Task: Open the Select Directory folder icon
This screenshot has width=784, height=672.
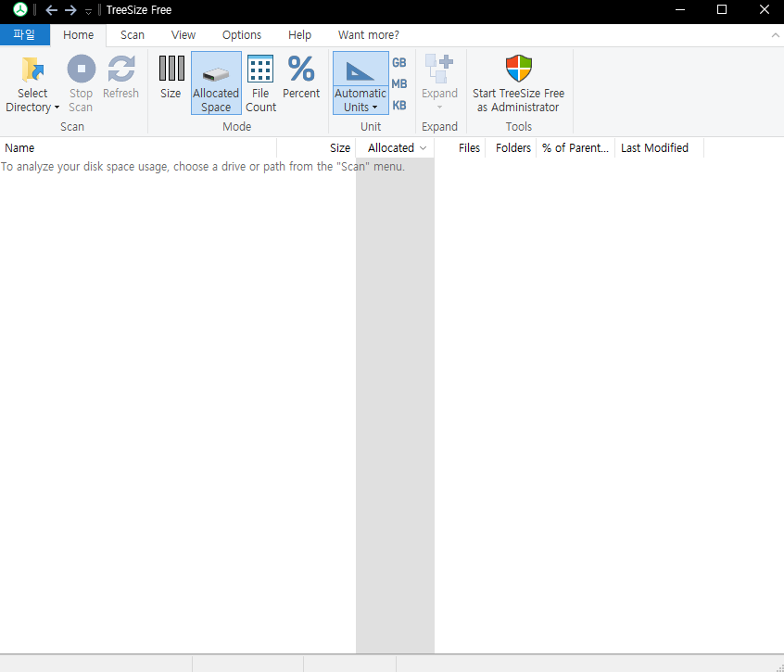Action: point(32,69)
